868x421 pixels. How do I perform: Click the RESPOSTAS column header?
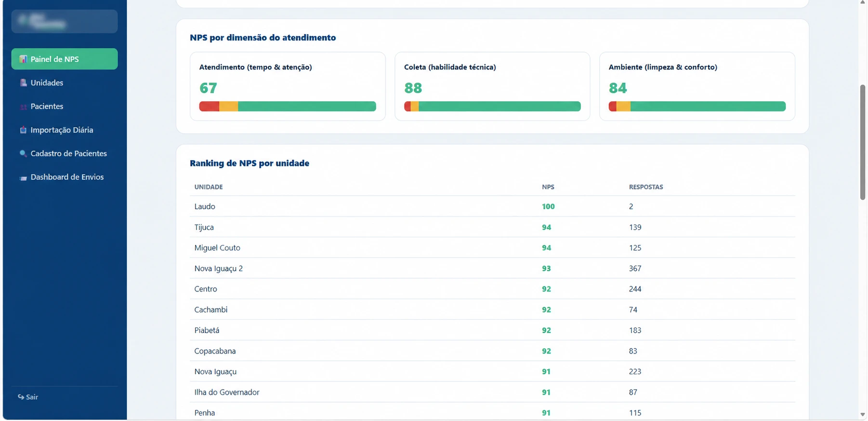click(x=646, y=187)
